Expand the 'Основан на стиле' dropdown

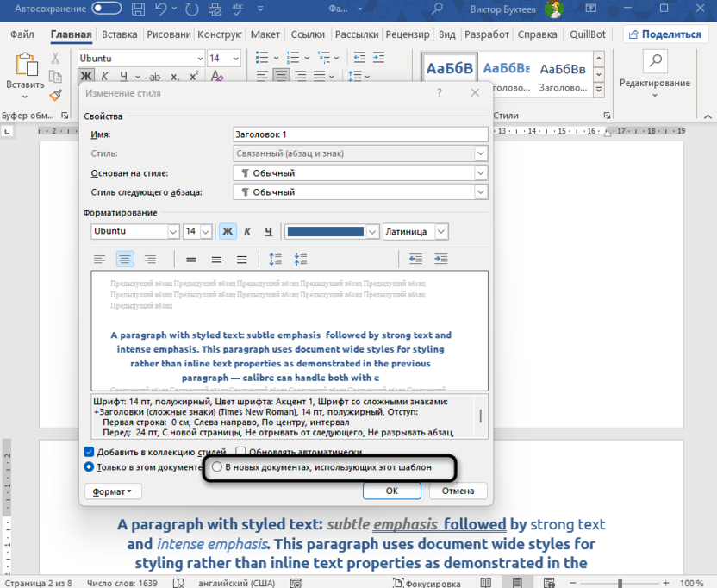tap(481, 173)
